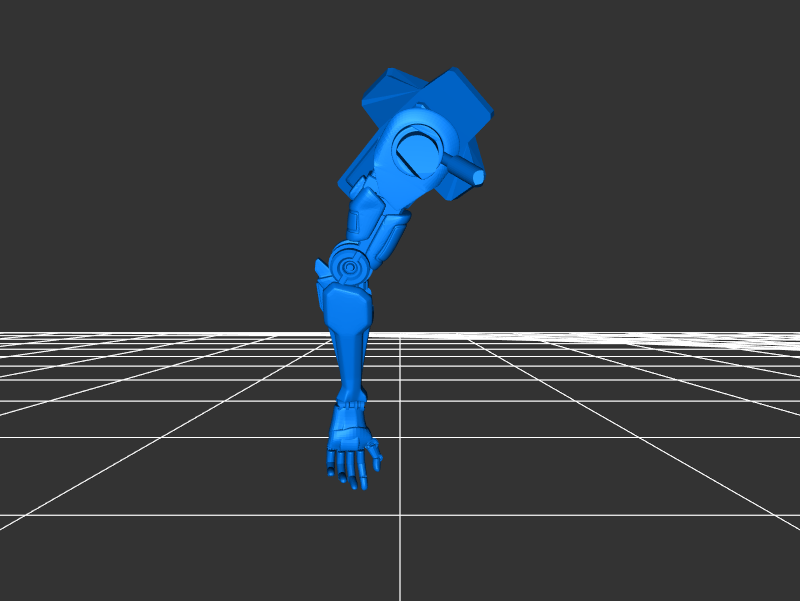This screenshot has height=601, width=800.
Task: Select the cylindrical peg on the shoulder
Action: pyautogui.click(x=465, y=170)
